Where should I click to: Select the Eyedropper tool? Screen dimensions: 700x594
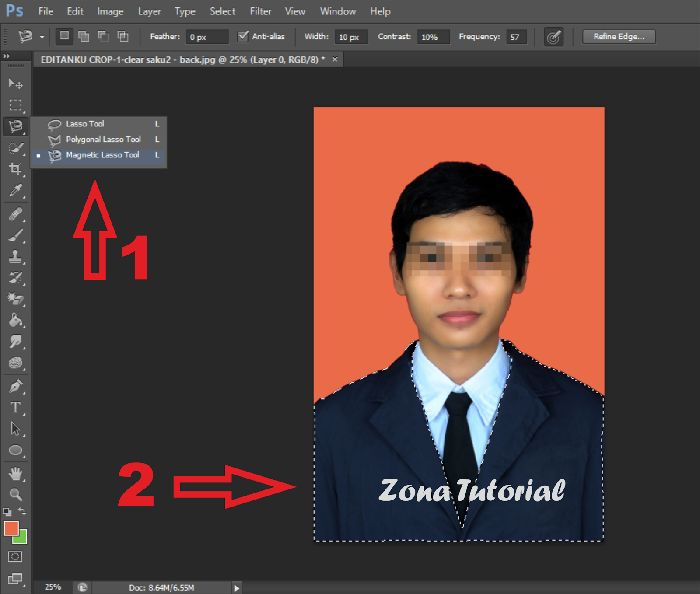pos(15,190)
